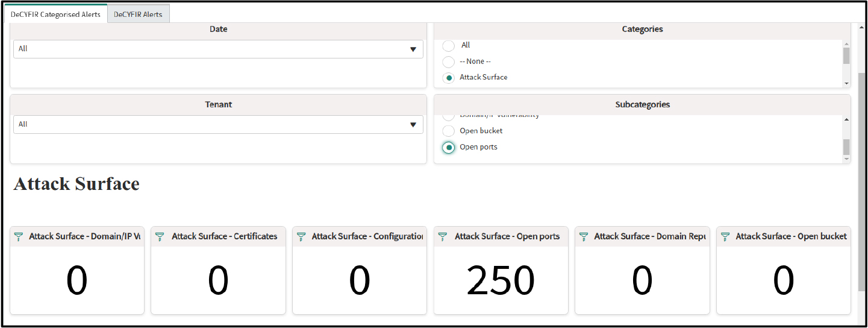The width and height of the screenshot is (868, 328).
Task: Click Attack Surface - Open bucket card title
Action: (792, 236)
